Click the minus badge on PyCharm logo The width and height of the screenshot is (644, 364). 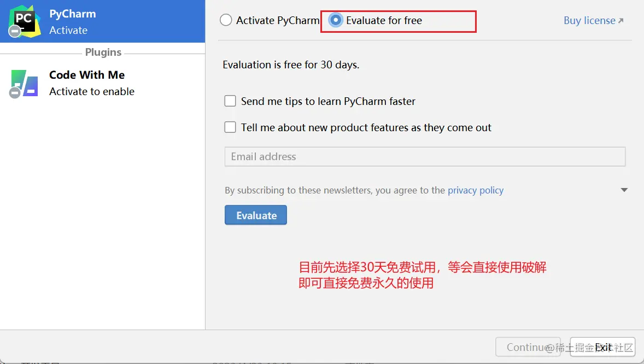[15, 32]
